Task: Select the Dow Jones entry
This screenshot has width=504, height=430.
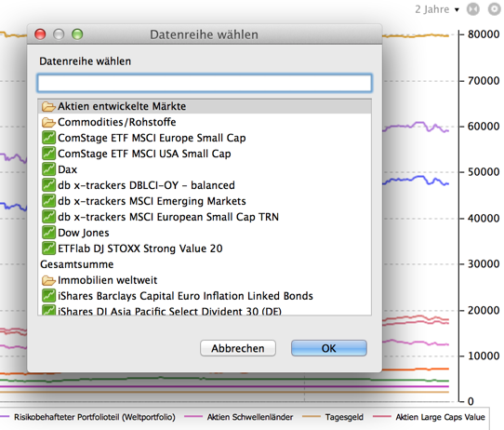Action: [x=205, y=232]
